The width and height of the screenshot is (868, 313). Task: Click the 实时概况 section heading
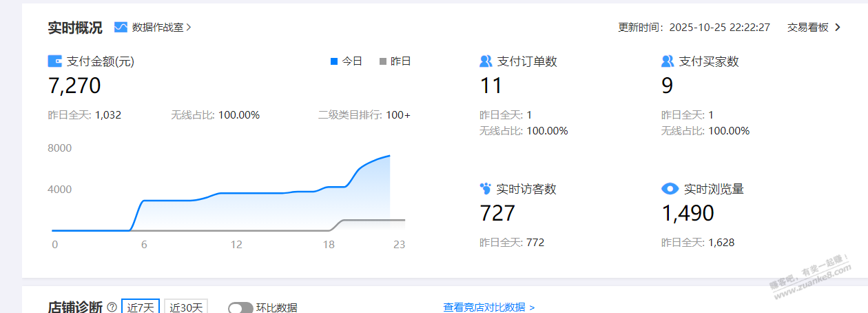pyautogui.click(x=75, y=28)
